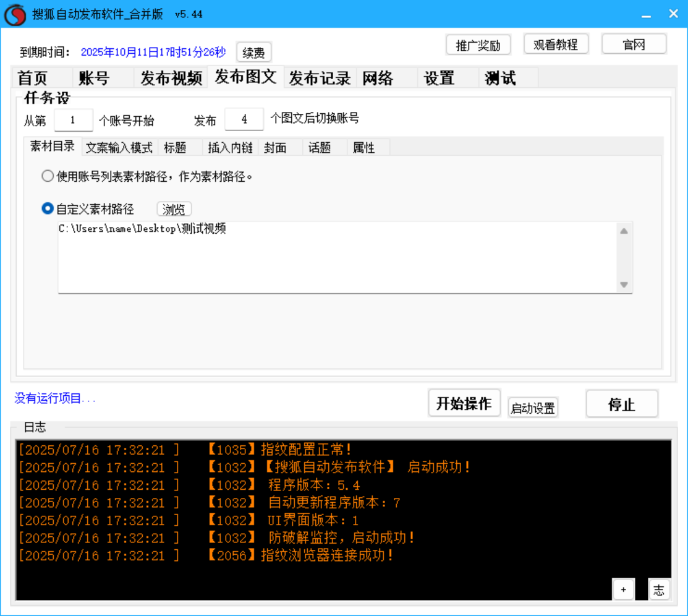688x616 pixels.
Task: Click the starting account number field
Action: [74, 120]
